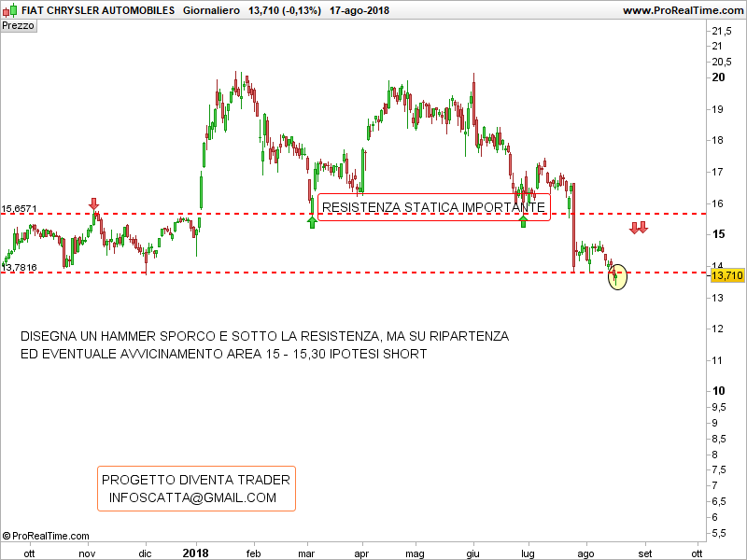Click the ED EVENTUALE AVVICINAMENTO AREA comment line
Screen dimensions: 747x560
pyautogui.click(x=223, y=354)
